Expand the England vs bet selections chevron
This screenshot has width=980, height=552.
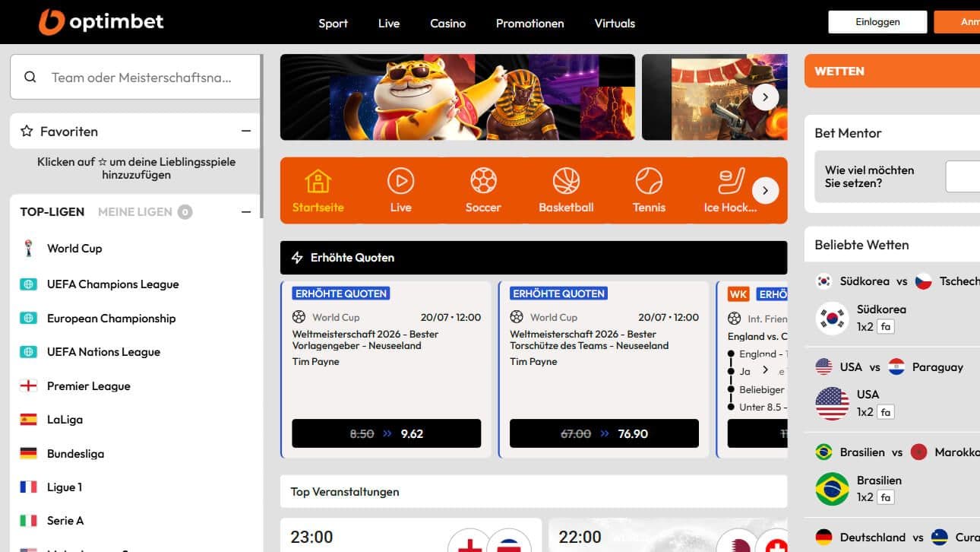click(x=765, y=370)
